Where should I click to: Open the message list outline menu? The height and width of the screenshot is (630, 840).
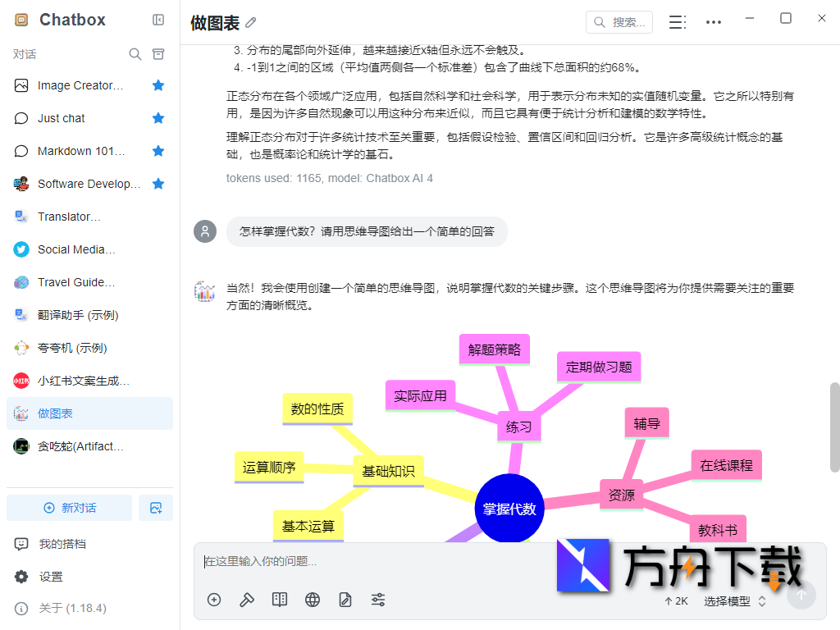click(677, 22)
